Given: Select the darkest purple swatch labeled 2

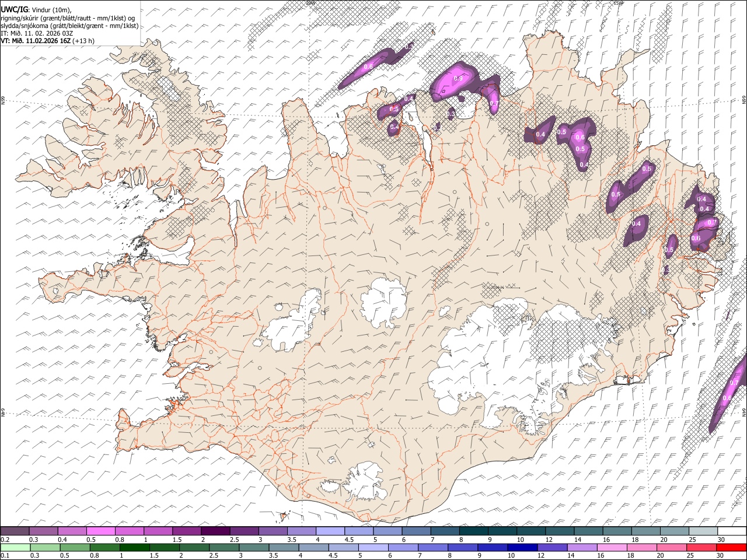Looking at the screenshot, I should pos(215,531).
